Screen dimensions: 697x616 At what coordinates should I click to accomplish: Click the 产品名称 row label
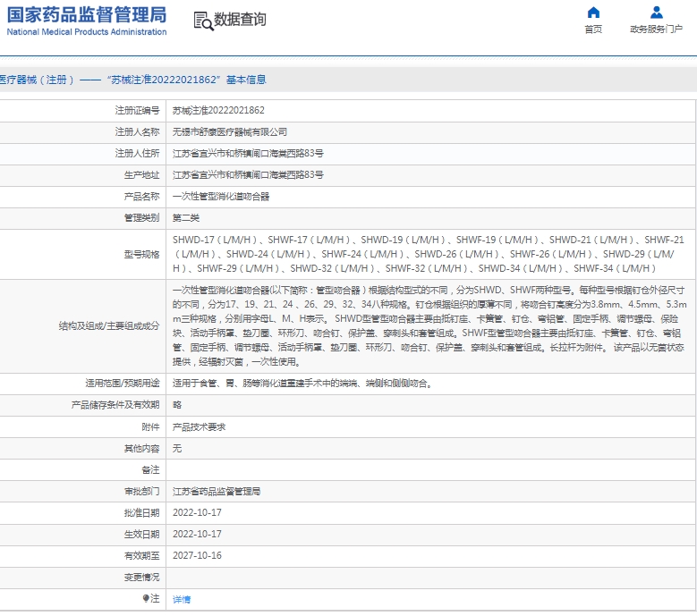[141, 197]
